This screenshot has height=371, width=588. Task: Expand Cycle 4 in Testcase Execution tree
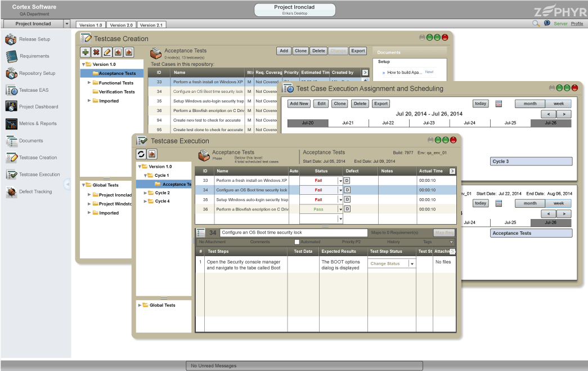coord(146,201)
